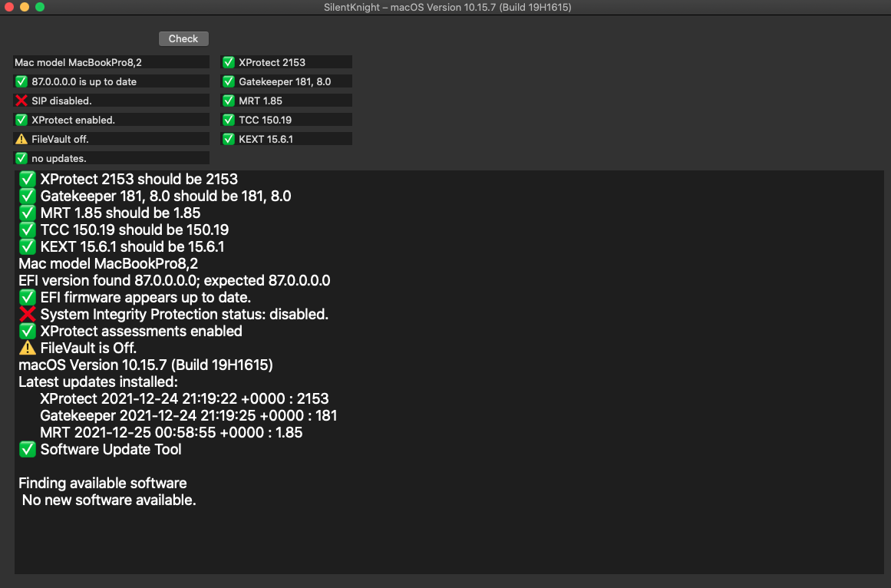Click checkmark on 'KEXT 15.6.1 should be 15.6.1' line
Screen dimensions: 891x588
(28, 246)
